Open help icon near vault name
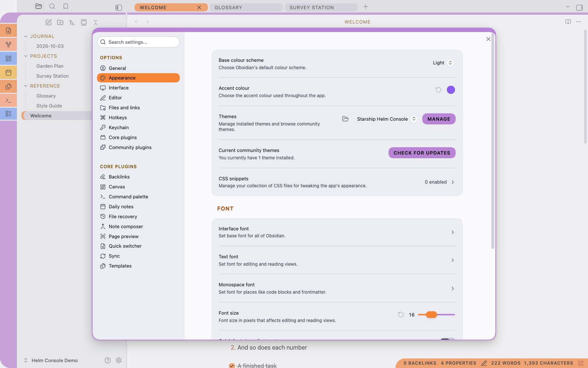 click(108, 360)
